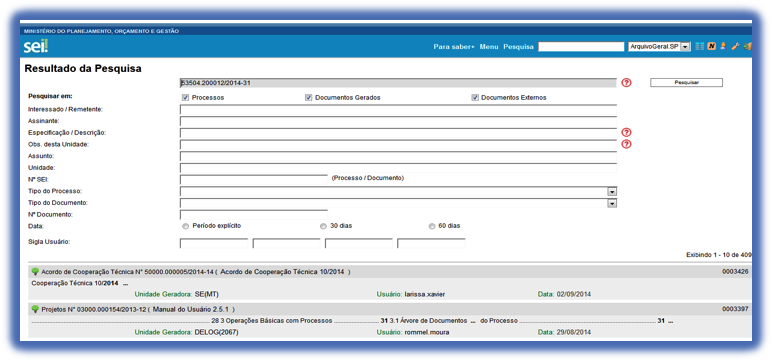This screenshot has height=361, width=772.
Task: Click the fourth Sigla Usuário field
Action: [x=431, y=243]
